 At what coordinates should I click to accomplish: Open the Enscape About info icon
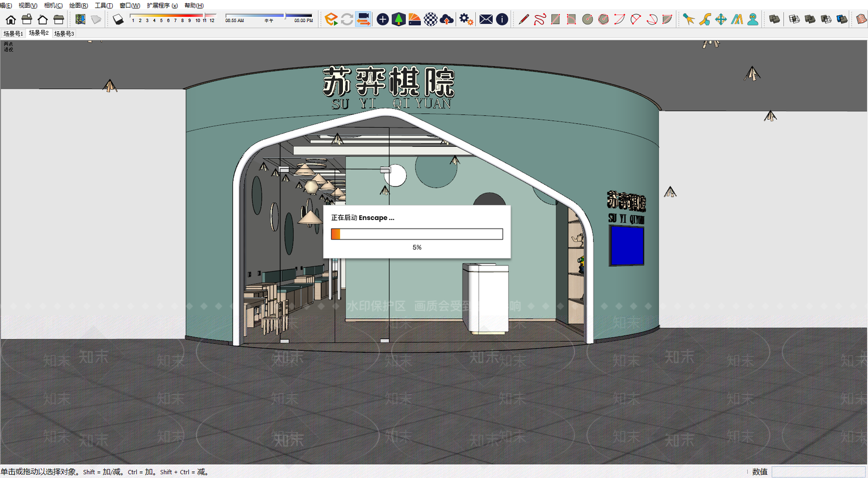click(x=502, y=20)
